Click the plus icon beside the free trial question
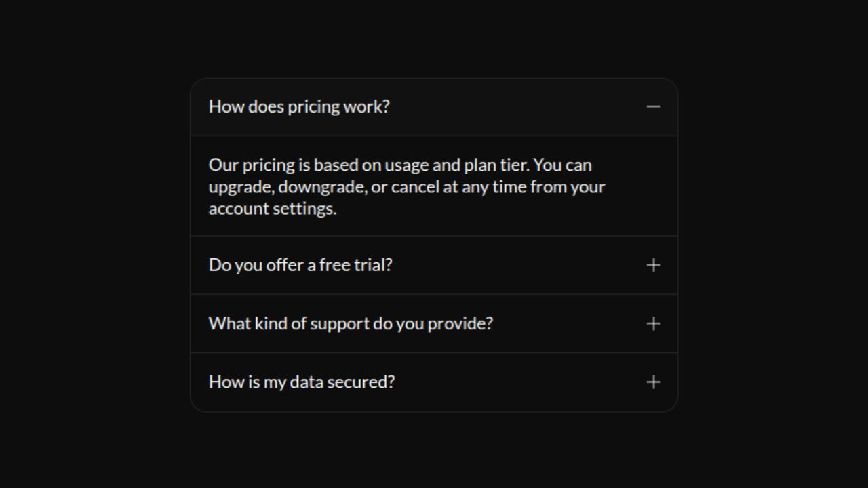868x488 pixels. pos(653,265)
